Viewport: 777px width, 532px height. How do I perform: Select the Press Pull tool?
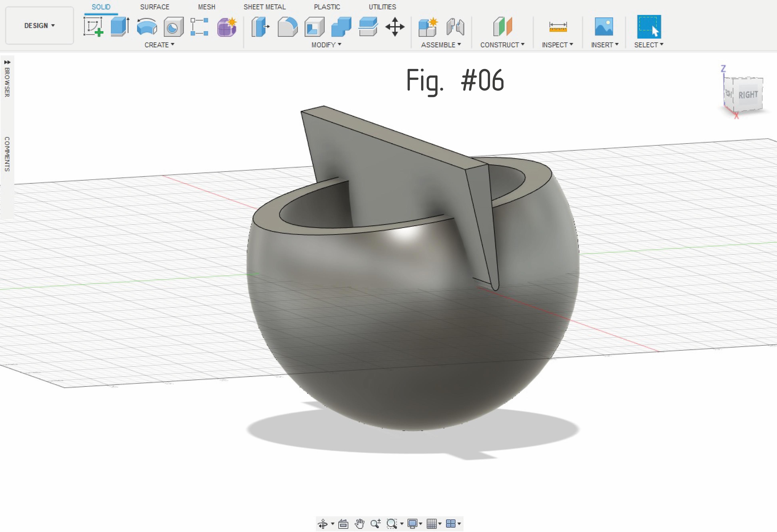click(260, 27)
